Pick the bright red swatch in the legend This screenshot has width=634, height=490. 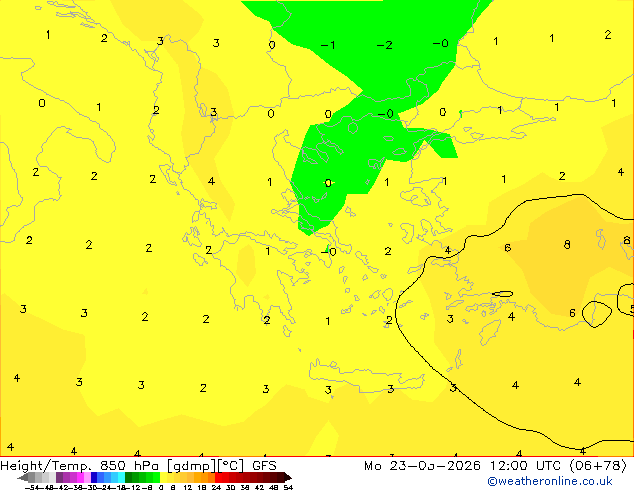click(218, 477)
